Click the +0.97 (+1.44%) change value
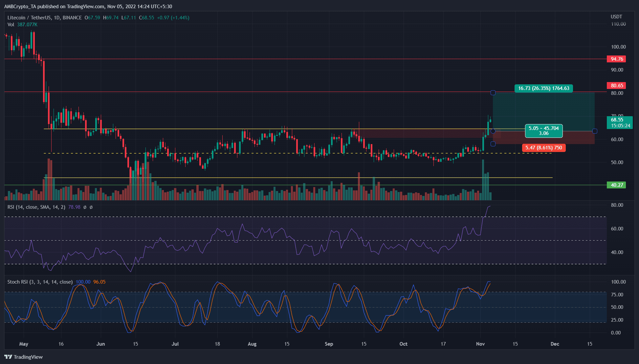This screenshot has height=364, width=639. tap(173, 18)
